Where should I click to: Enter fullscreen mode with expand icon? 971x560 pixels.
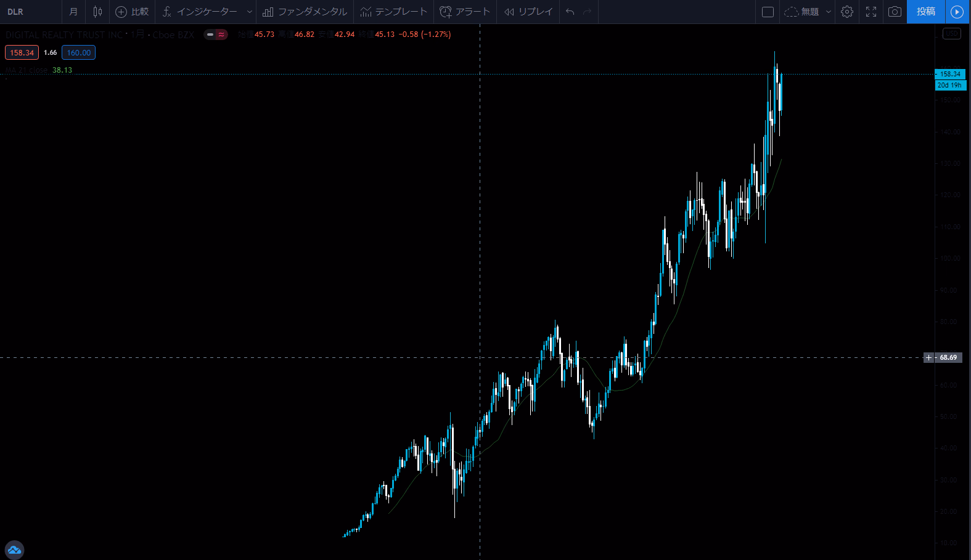[x=871, y=12]
